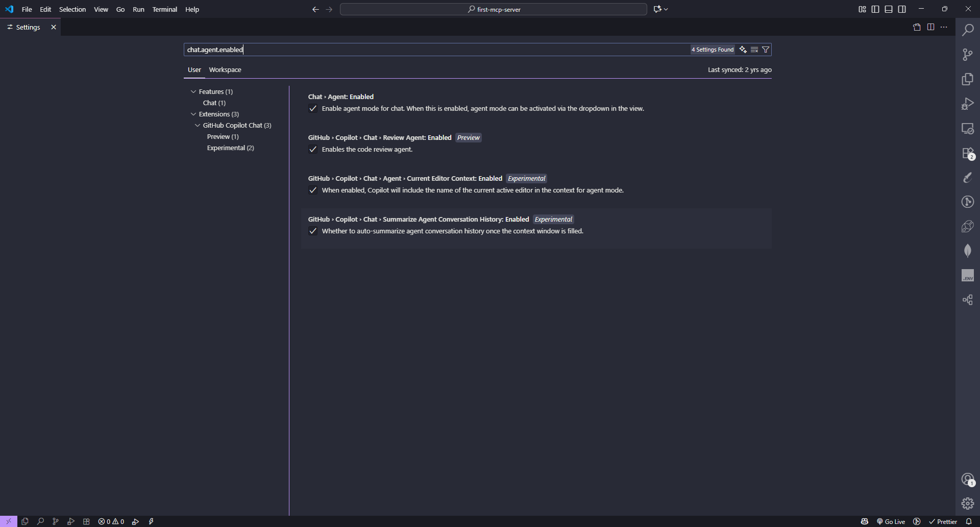Screen dimensions: 980x527
Task: Click the Open Settings (JSON) icon
Action: (917, 27)
